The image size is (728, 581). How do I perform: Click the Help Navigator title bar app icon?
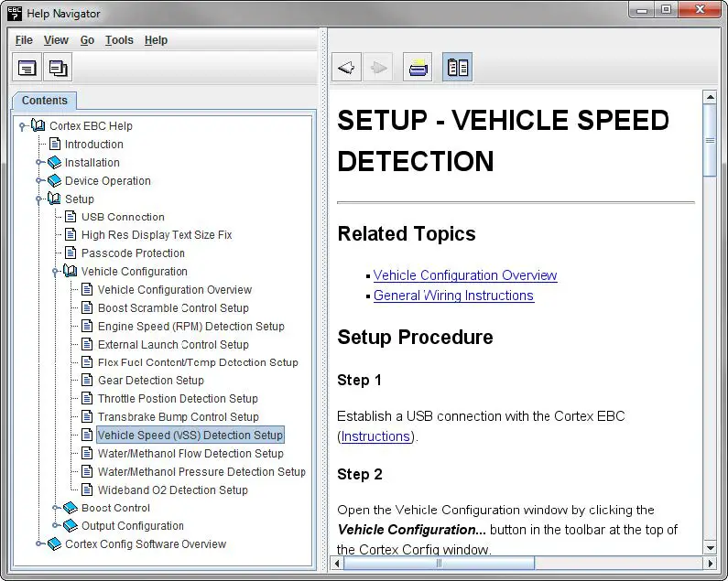click(15, 13)
